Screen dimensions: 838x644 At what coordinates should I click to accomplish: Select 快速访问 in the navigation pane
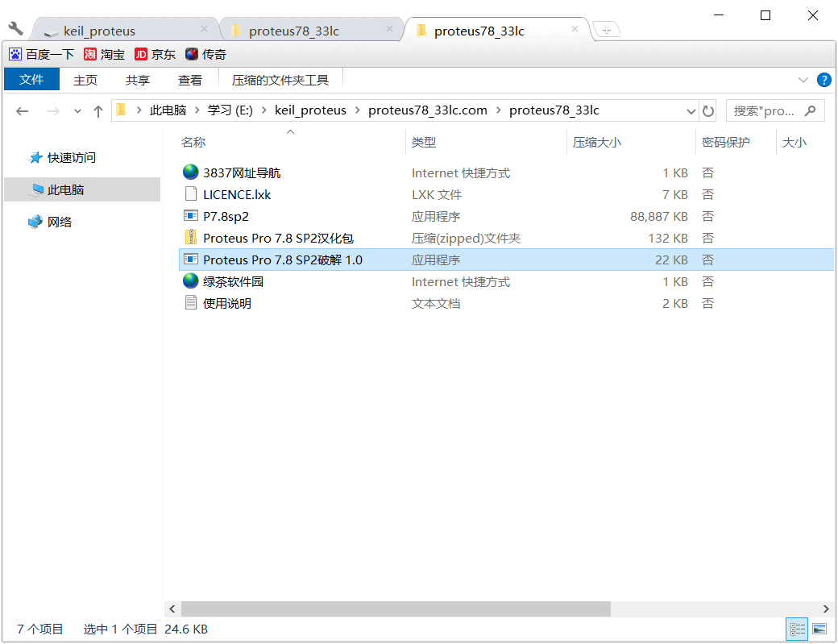point(71,158)
